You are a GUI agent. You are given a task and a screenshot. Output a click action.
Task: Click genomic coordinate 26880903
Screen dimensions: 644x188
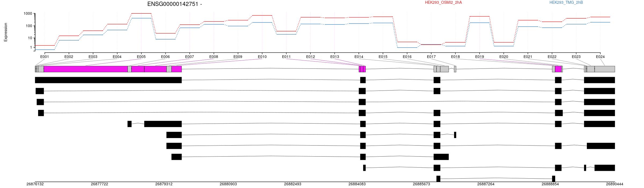click(x=228, y=184)
